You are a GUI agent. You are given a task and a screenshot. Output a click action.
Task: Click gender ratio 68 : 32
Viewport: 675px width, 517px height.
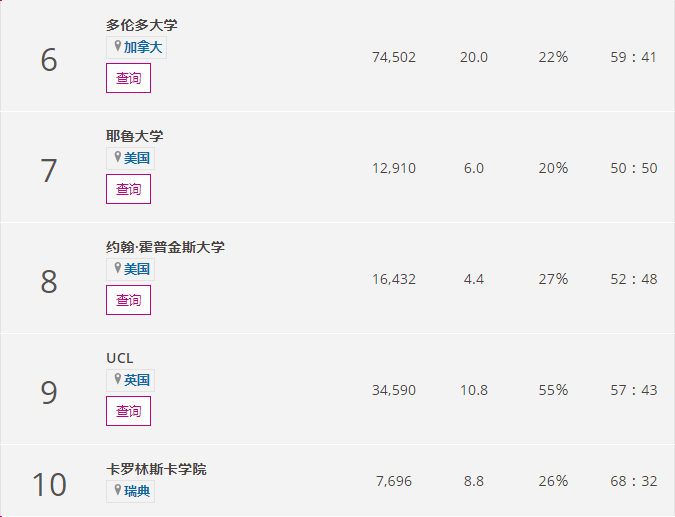(634, 481)
